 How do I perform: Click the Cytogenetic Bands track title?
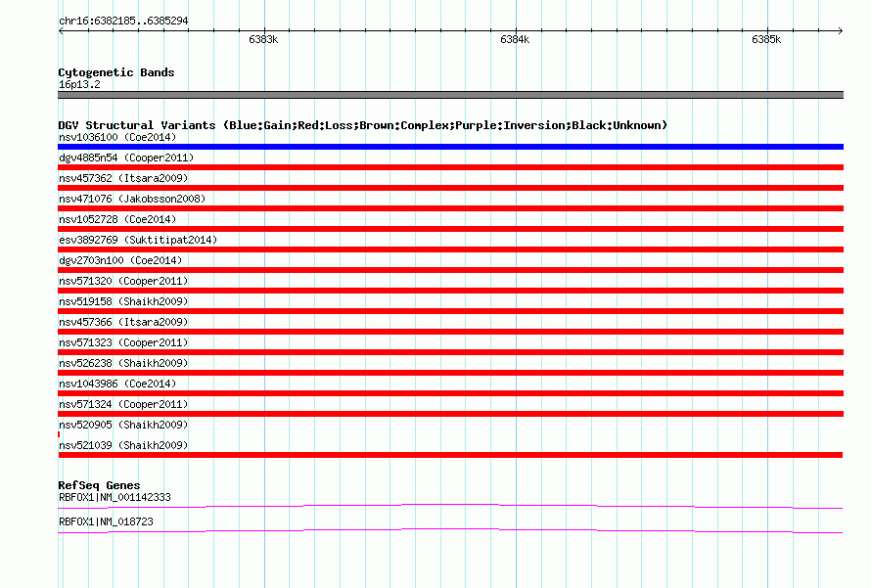click(116, 72)
